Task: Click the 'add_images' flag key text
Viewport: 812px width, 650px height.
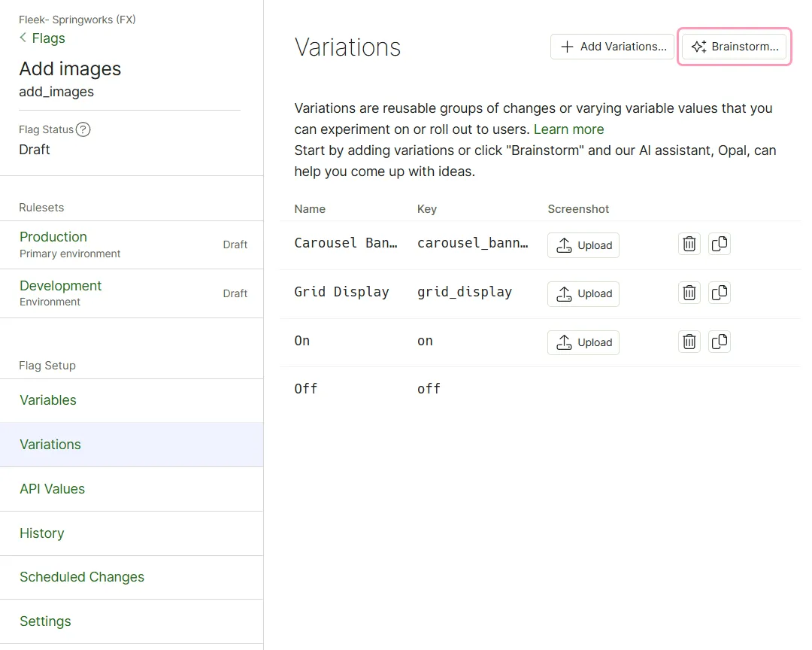Action: coord(56,92)
